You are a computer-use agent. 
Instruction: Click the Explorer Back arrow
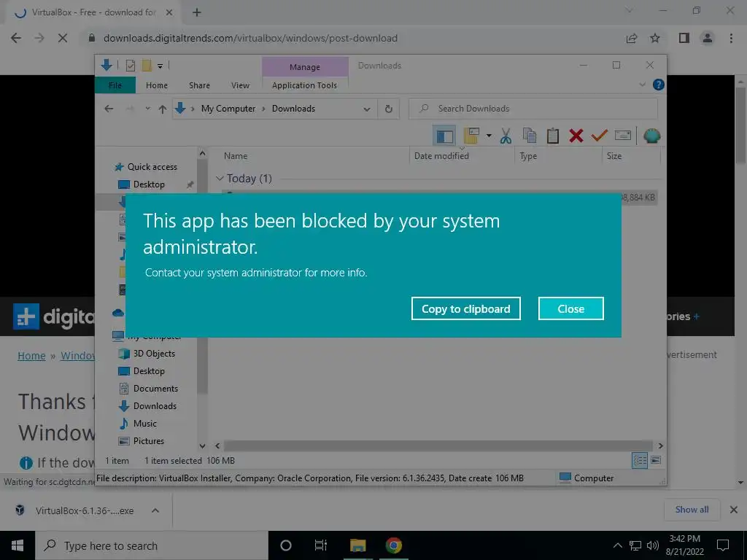109,109
